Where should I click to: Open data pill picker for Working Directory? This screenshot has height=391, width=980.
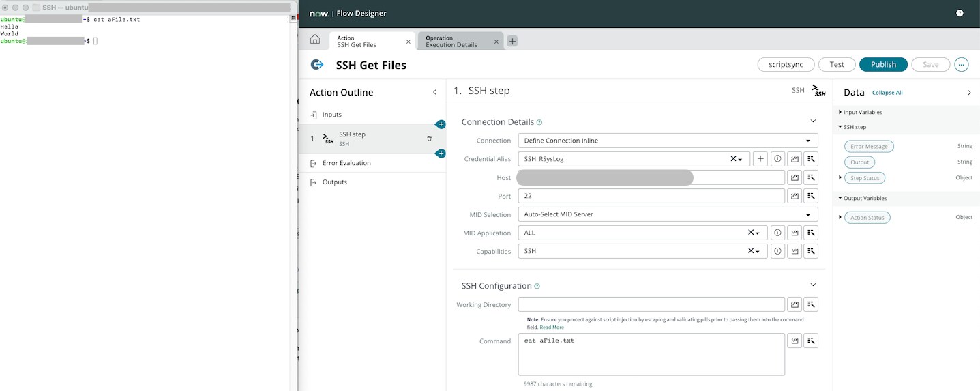811,304
